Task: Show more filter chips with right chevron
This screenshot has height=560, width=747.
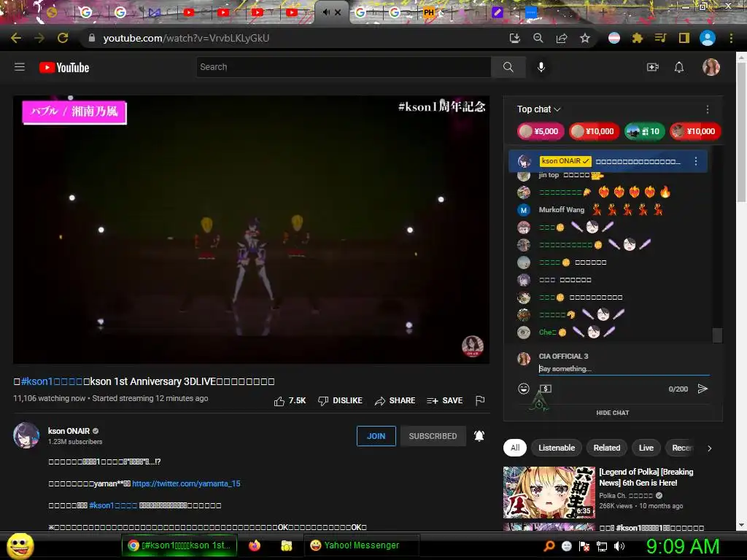Action: click(x=709, y=448)
